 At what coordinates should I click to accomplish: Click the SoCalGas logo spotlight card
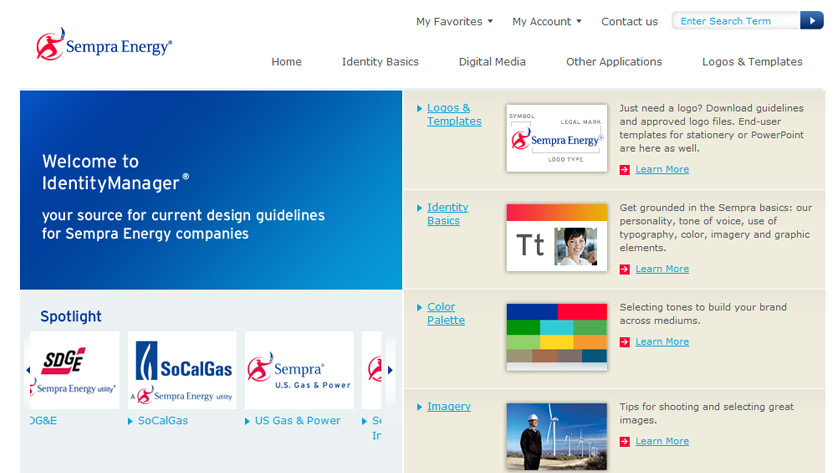click(182, 370)
